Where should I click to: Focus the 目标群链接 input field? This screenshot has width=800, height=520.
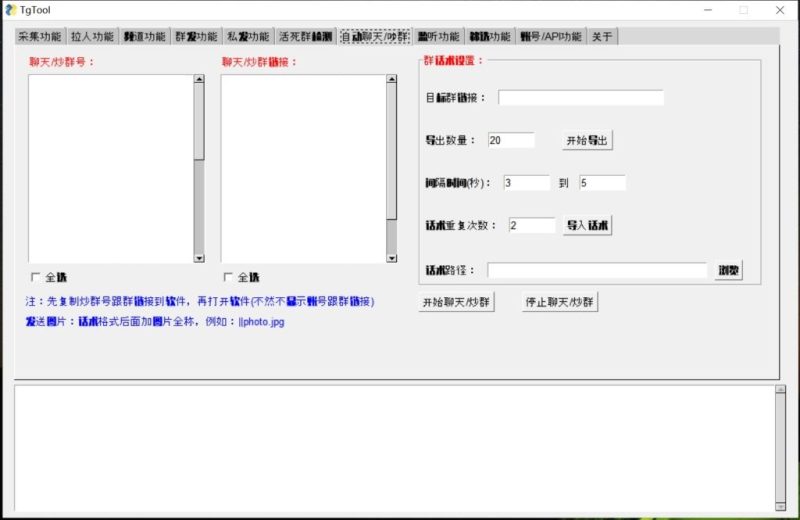[581, 97]
